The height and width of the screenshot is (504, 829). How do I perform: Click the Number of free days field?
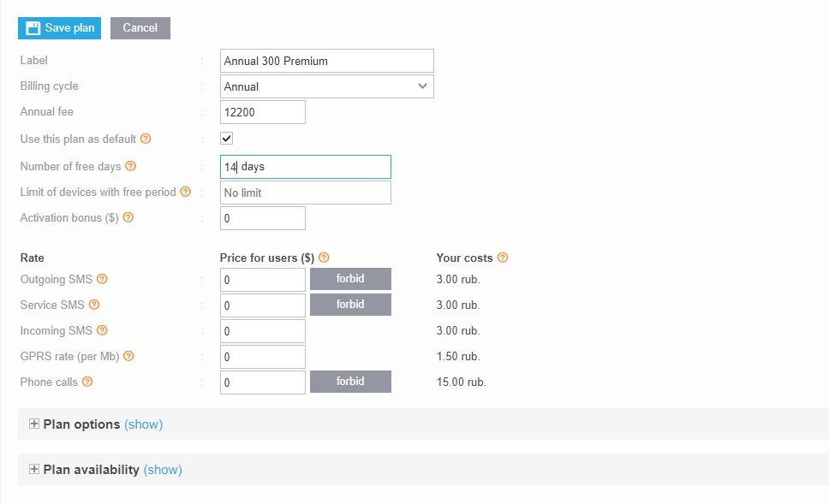306,167
